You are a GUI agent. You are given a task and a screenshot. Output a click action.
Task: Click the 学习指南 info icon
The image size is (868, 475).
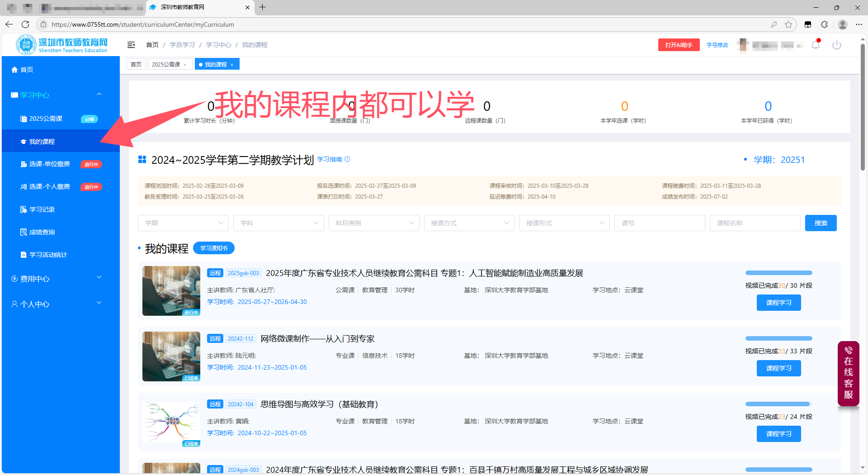pos(347,159)
